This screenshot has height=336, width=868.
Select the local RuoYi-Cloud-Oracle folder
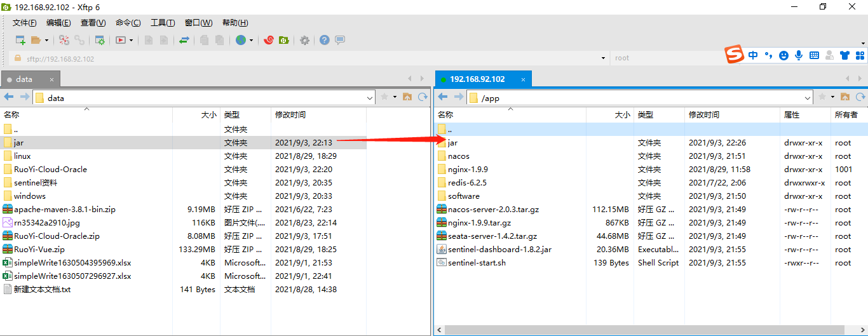[183, 170]
